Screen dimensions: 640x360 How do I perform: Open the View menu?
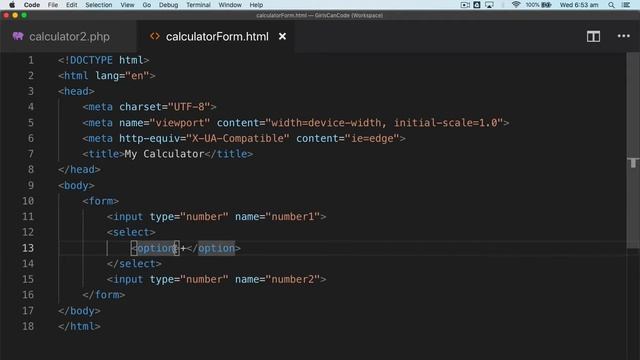[x=127, y=5]
